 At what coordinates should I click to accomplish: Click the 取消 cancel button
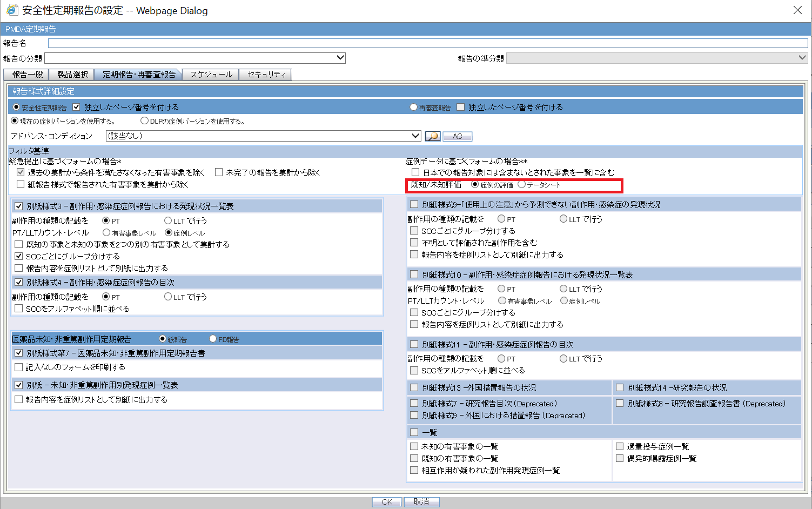point(421,502)
